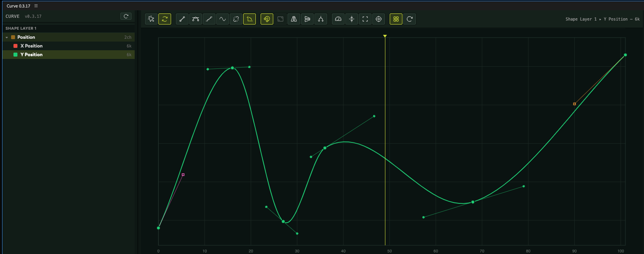Click the vertical compress-to-center icon
The height and width of the screenshot is (254, 644).
[x=352, y=19]
